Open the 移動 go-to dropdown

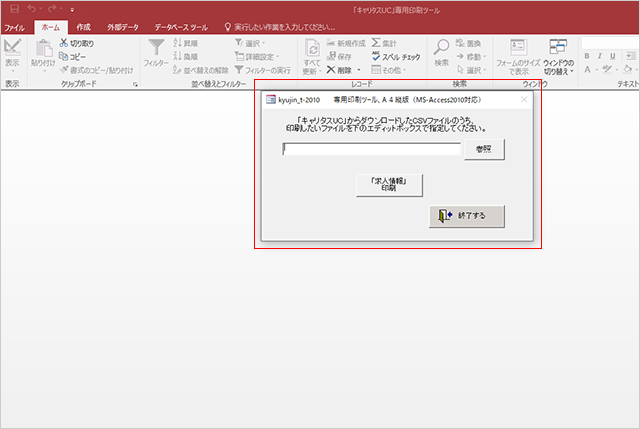pyautogui.click(x=471, y=56)
